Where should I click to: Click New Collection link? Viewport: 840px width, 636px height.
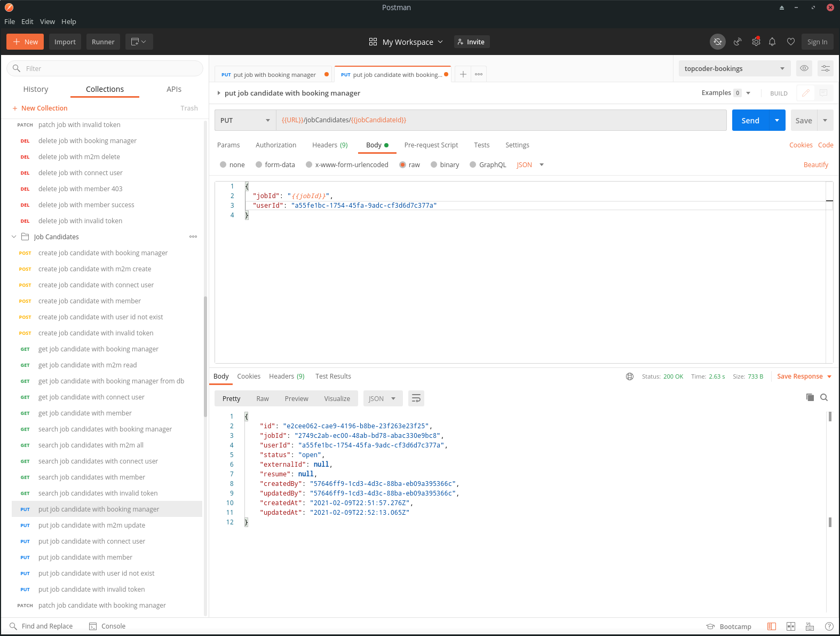tap(40, 108)
